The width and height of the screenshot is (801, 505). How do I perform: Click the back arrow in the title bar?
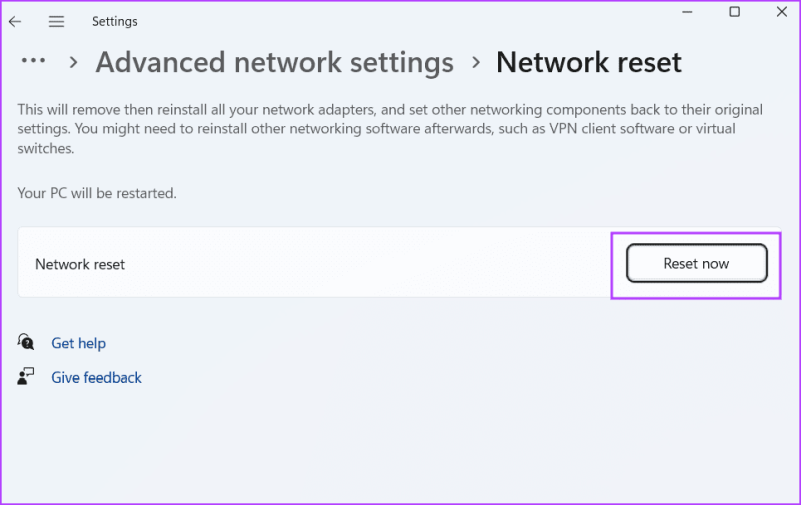15,21
